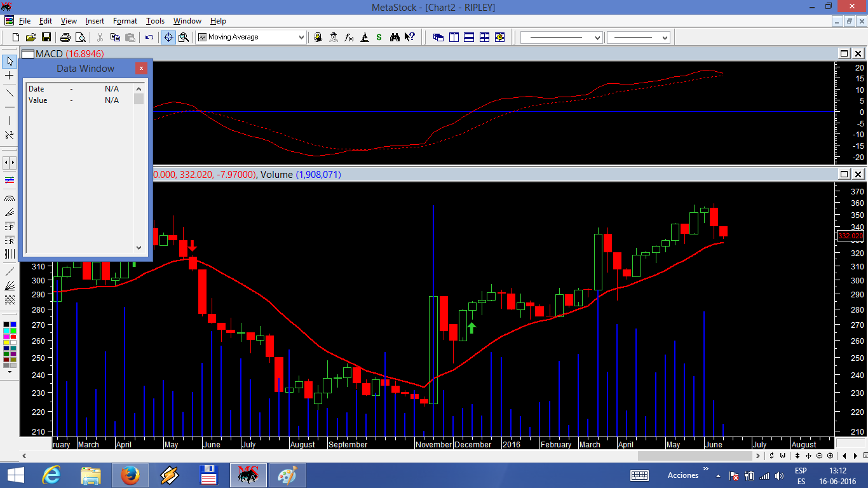Open the Insert menu
The height and width of the screenshot is (488, 868).
tap(95, 21)
